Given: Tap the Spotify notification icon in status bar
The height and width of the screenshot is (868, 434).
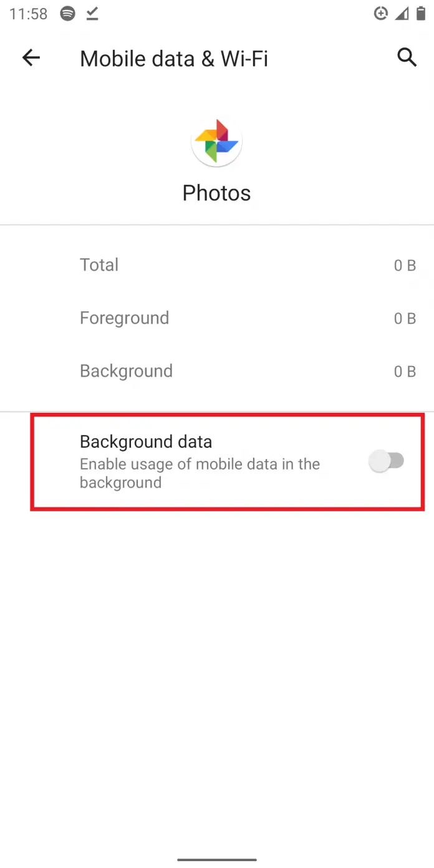Looking at the screenshot, I should 67,14.
